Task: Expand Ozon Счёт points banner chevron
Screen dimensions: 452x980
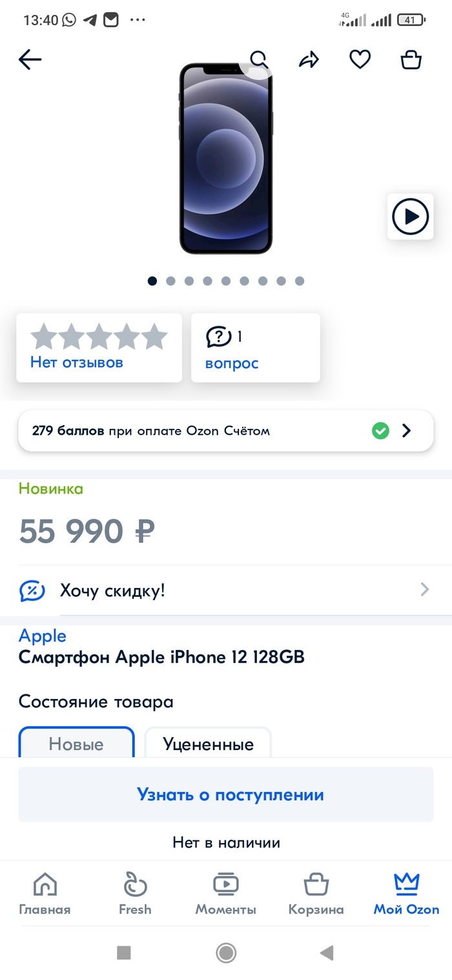Action: pos(407,431)
